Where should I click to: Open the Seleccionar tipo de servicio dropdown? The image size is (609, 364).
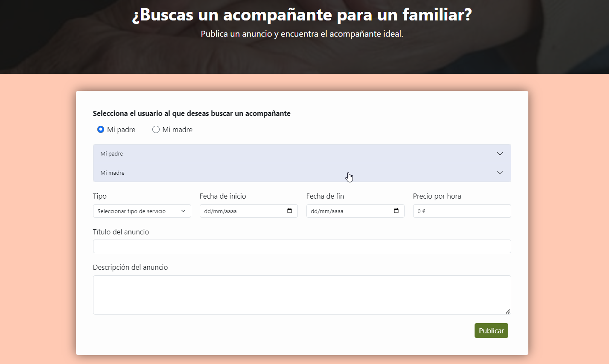(142, 211)
